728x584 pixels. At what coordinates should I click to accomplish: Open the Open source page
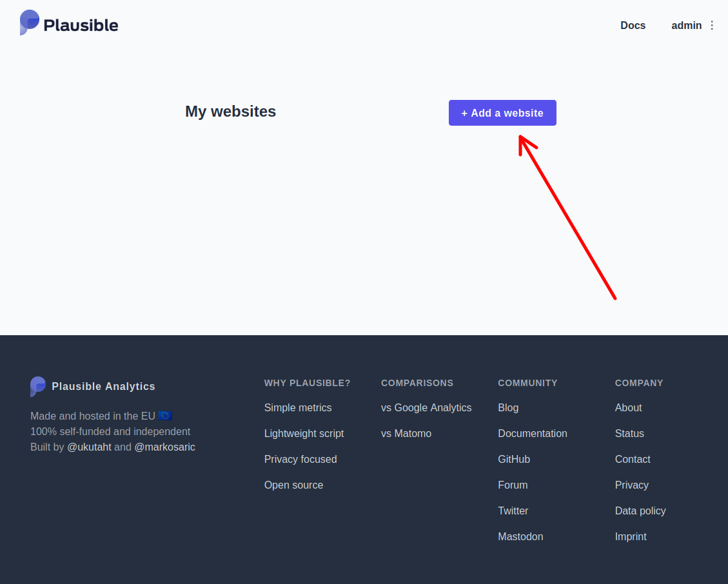[x=293, y=485]
